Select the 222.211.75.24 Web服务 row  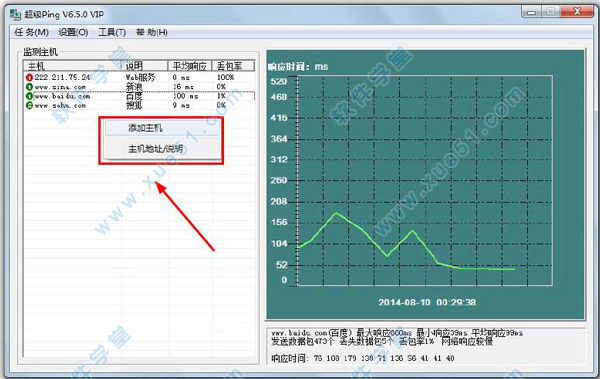pyautogui.click(x=140, y=77)
